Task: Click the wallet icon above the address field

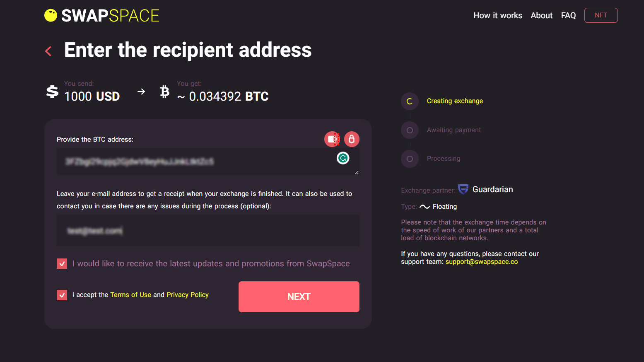Action: coord(332,139)
